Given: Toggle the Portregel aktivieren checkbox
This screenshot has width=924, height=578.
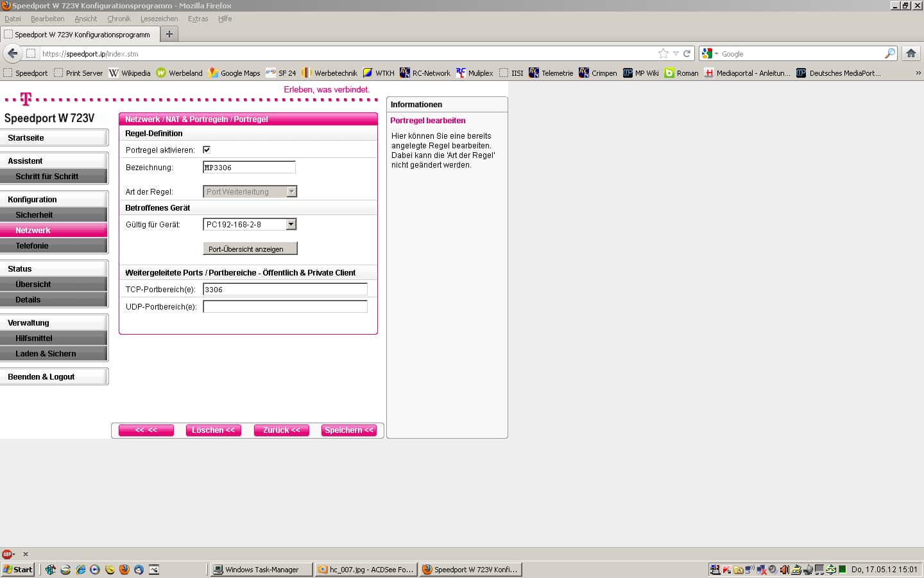Looking at the screenshot, I should 207,150.
